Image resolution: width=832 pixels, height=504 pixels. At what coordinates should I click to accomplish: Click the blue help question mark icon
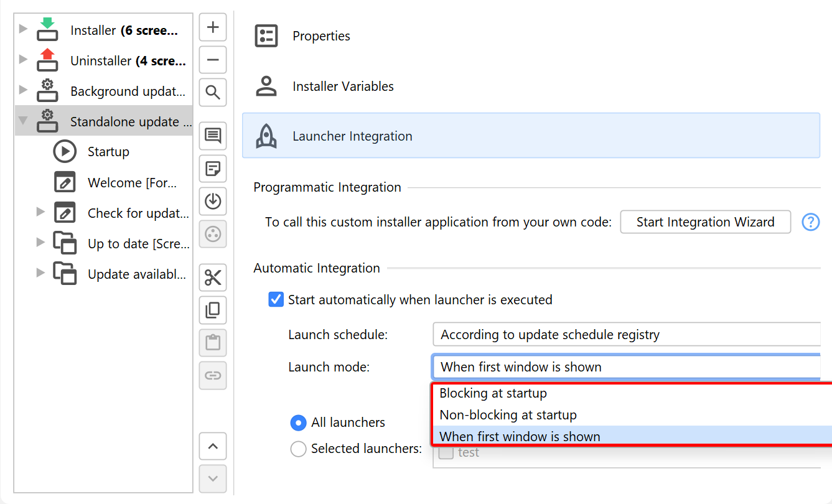point(810,222)
